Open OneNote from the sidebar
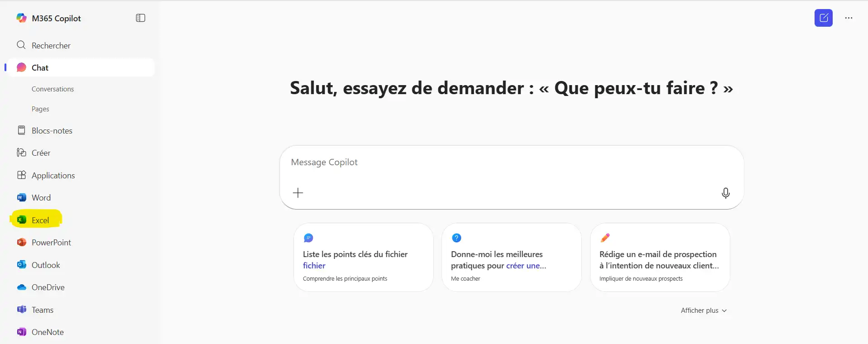Image resolution: width=868 pixels, height=344 pixels. click(47, 332)
